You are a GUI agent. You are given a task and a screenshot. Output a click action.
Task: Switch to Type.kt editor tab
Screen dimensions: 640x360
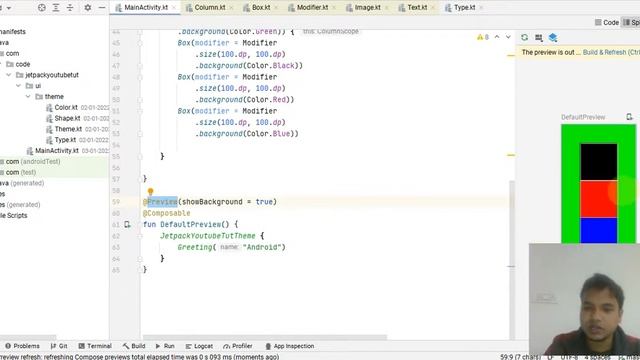[x=464, y=7]
